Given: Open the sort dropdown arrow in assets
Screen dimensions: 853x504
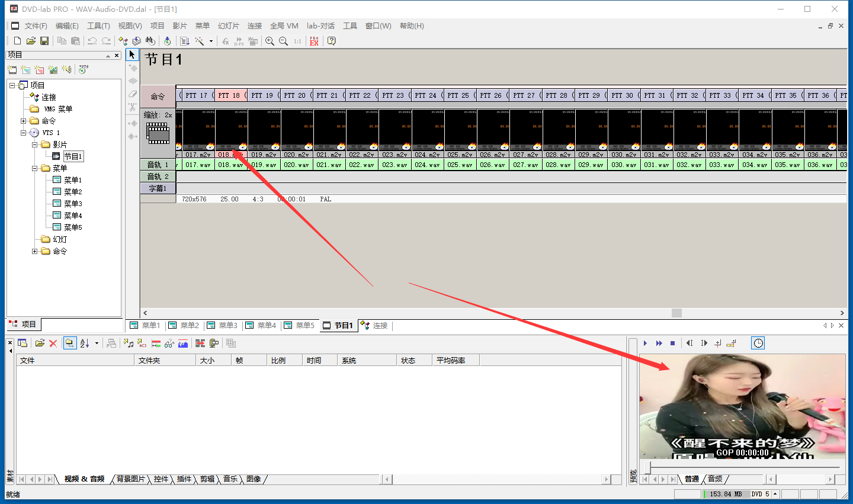Looking at the screenshot, I should pos(97,343).
